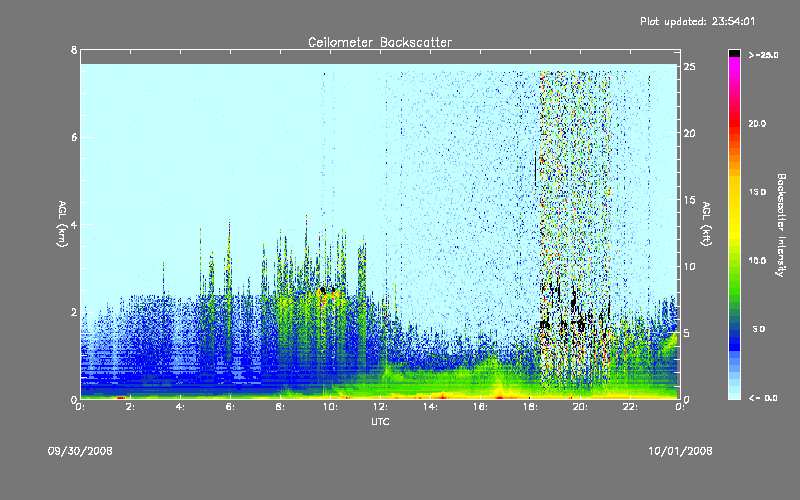Screen dimensions: 800x500
Task: Click the black cloud spot near 10 UTC
Action: 322,290
